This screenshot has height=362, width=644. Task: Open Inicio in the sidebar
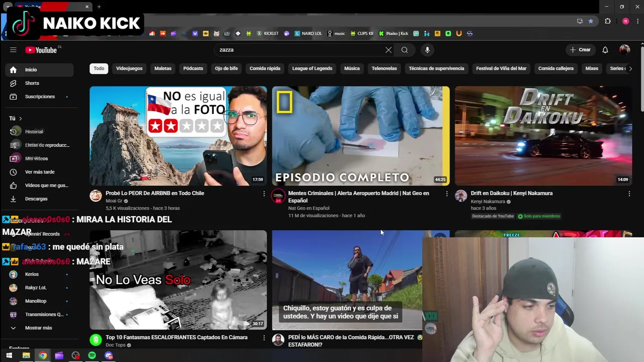click(40, 70)
